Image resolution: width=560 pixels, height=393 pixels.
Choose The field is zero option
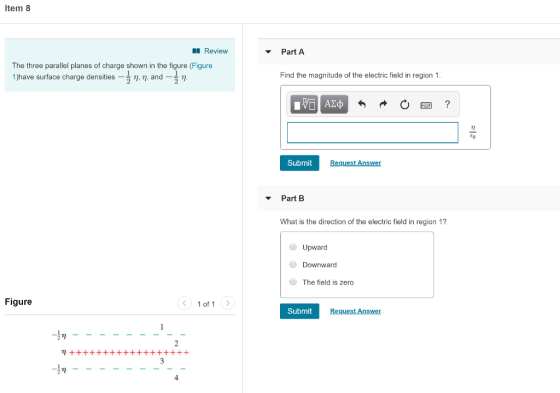tap(293, 282)
